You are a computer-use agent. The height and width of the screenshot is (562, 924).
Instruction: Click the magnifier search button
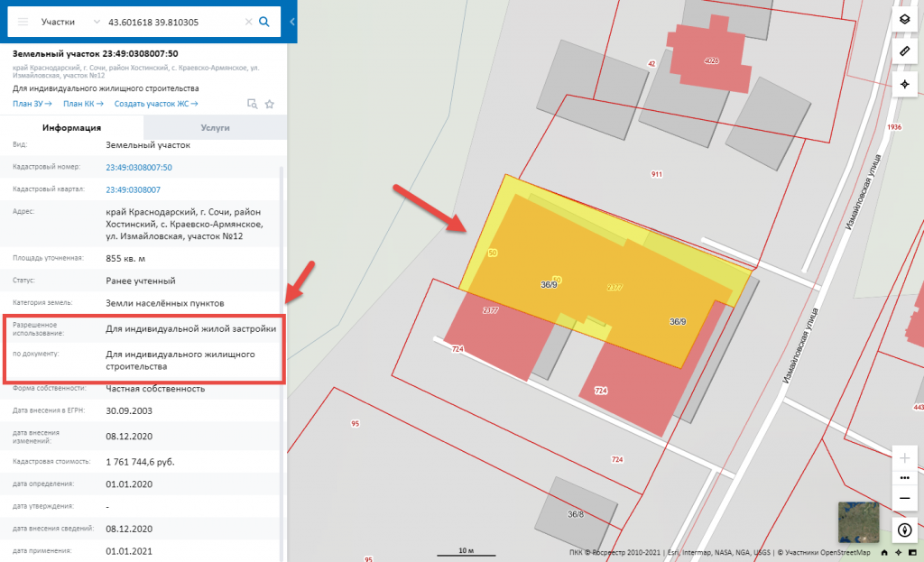(x=264, y=22)
